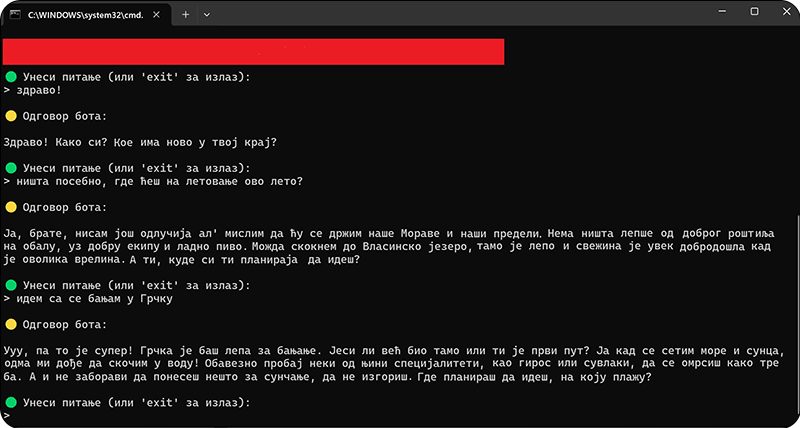Click the red redacted bar at the top
Viewport: 800px width, 428px height.
point(253,52)
